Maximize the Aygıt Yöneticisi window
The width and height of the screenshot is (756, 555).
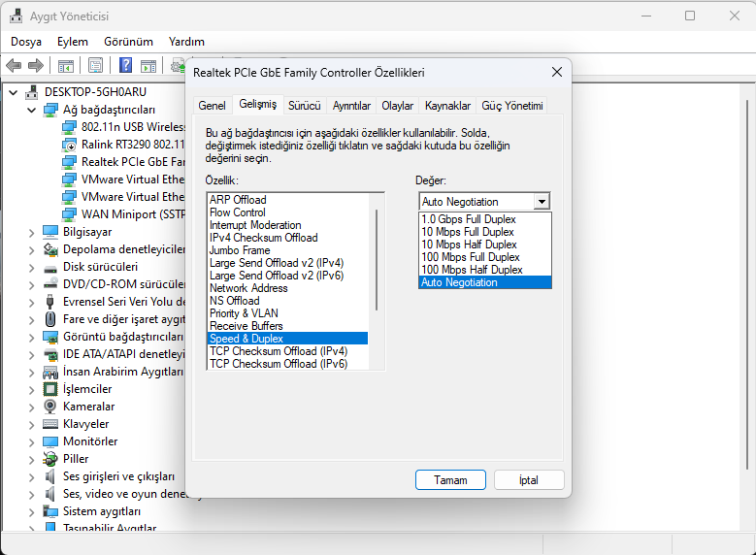pos(690,16)
